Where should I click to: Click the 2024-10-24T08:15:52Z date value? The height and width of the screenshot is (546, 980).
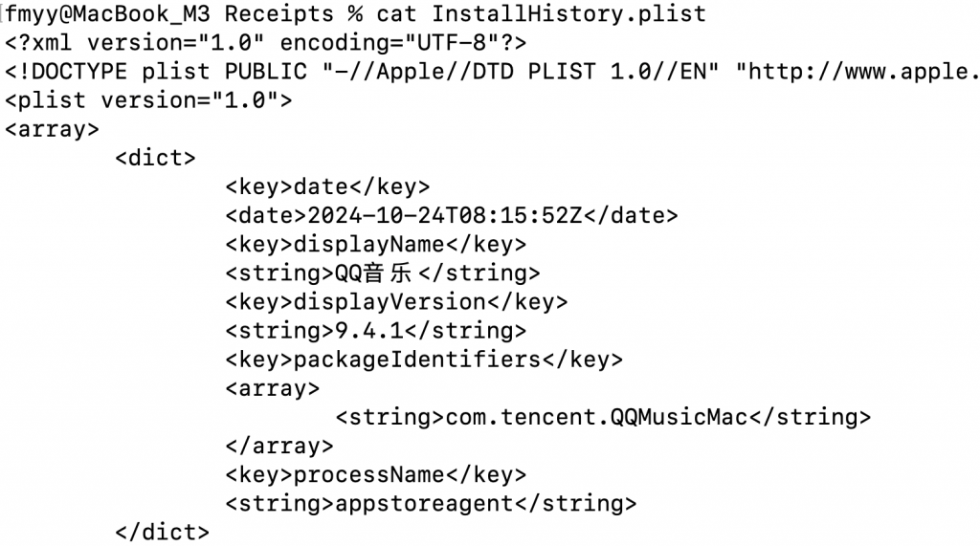pos(445,215)
